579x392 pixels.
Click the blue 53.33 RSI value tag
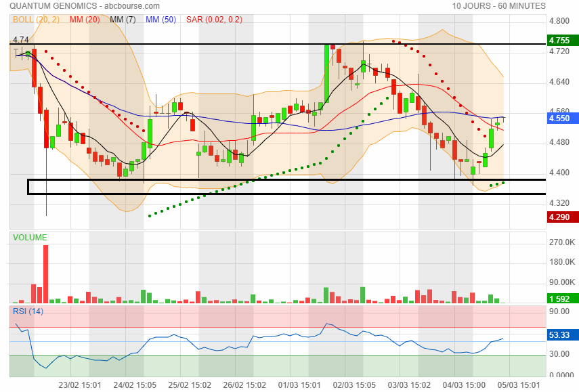click(x=563, y=334)
